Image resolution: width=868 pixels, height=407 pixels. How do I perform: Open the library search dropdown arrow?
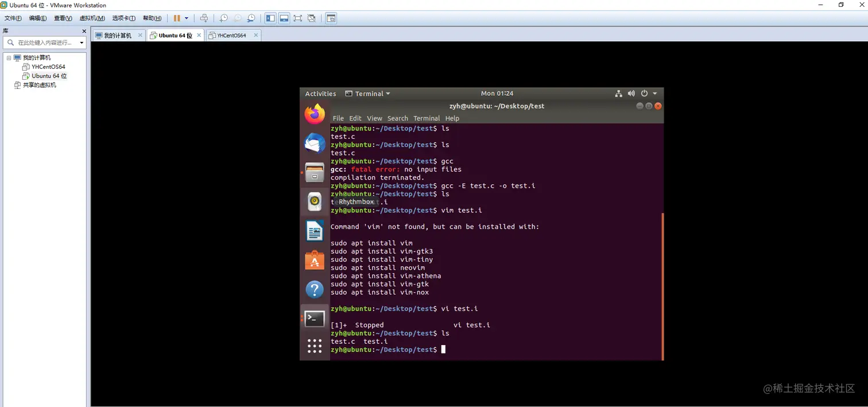82,42
